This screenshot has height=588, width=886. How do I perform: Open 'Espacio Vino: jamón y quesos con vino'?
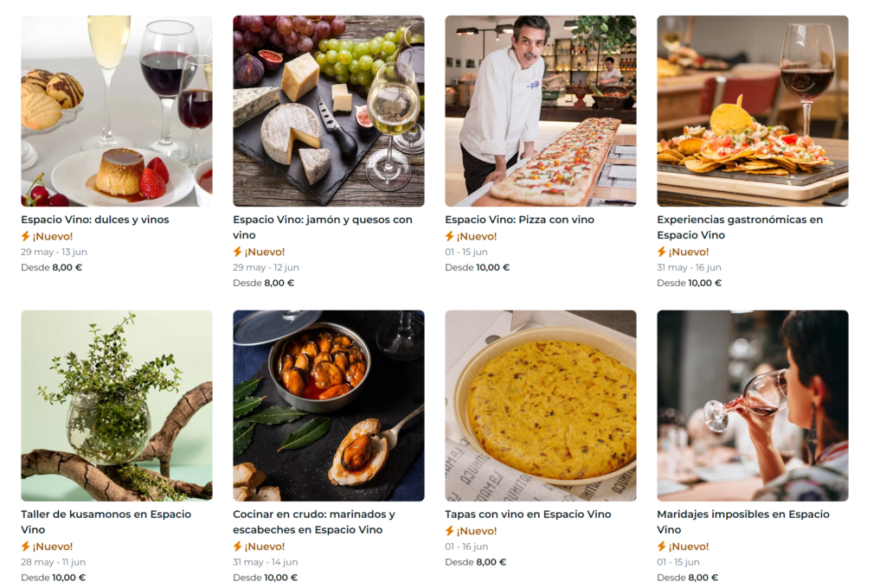(x=322, y=220)
